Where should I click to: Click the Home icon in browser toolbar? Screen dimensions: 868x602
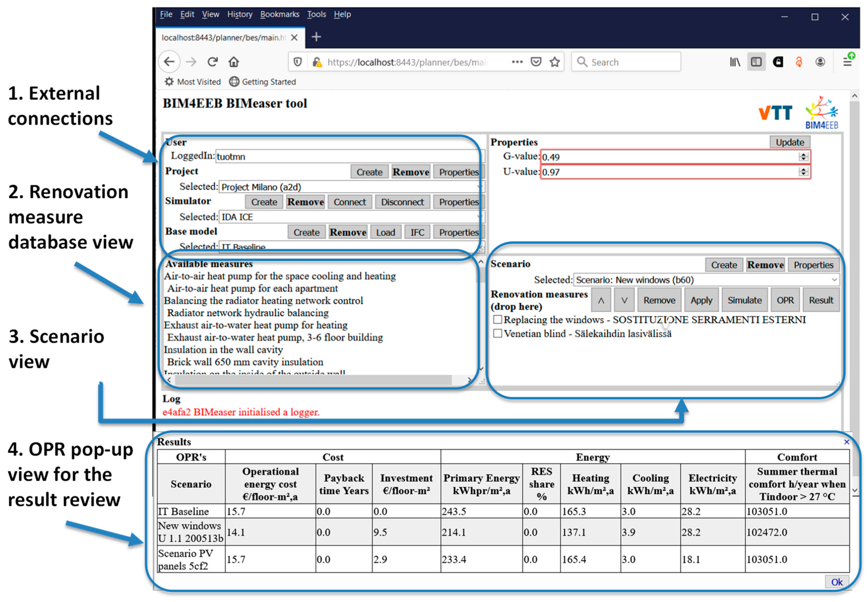(x=233, y=61)
